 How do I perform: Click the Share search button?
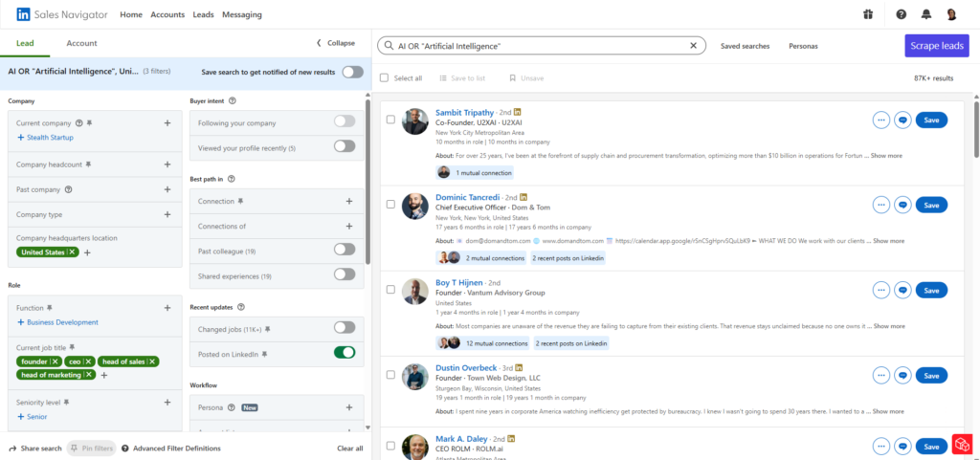click(35, 449)
